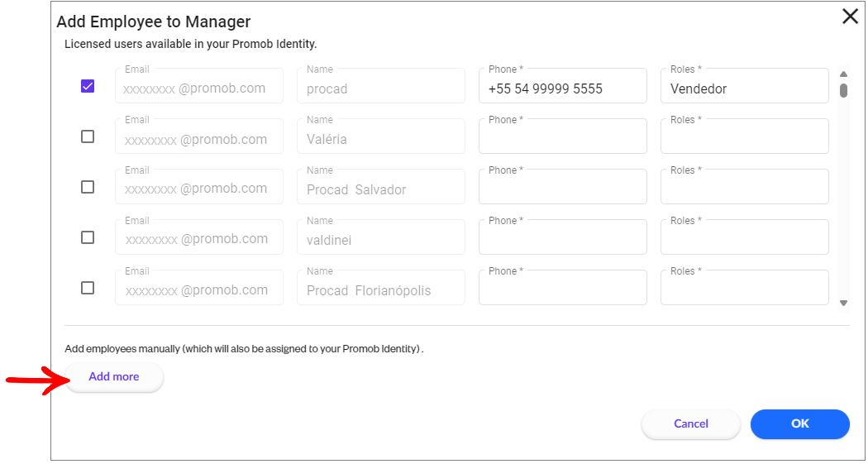Click the scrollbar up arrow
Image resolution: width=868 pixels, height=464 pixels.
tap(844, 74)
